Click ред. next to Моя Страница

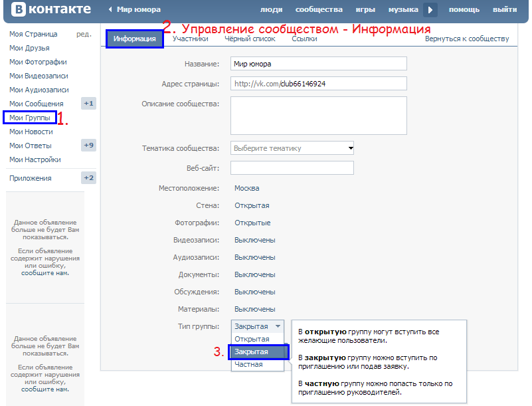pyautogui.click(x=84, y=34)
